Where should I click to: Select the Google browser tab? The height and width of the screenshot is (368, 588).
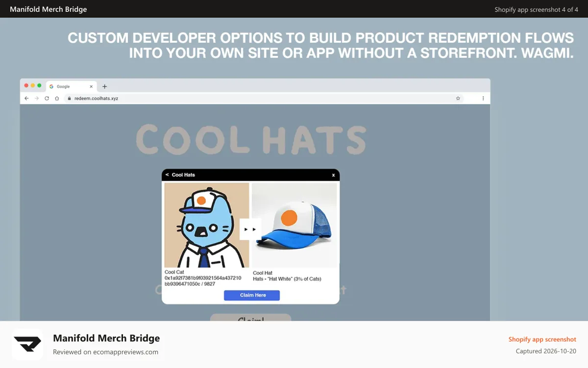coord(72,86)
